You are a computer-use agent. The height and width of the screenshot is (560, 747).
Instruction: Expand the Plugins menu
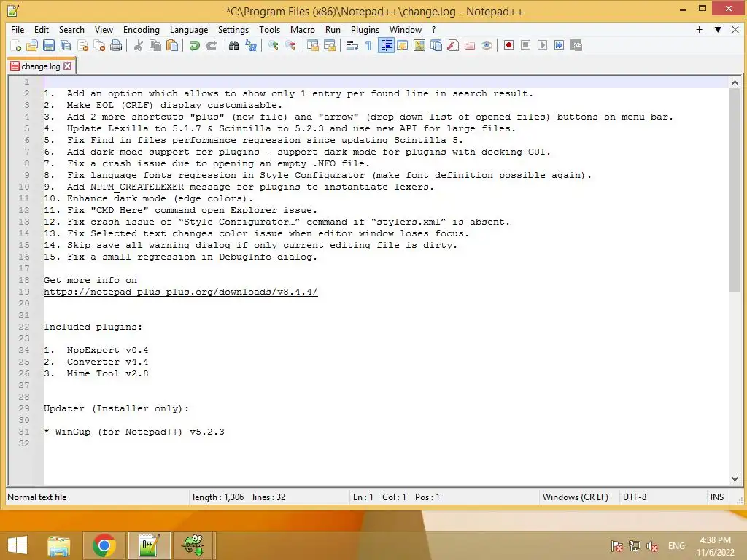365,29
